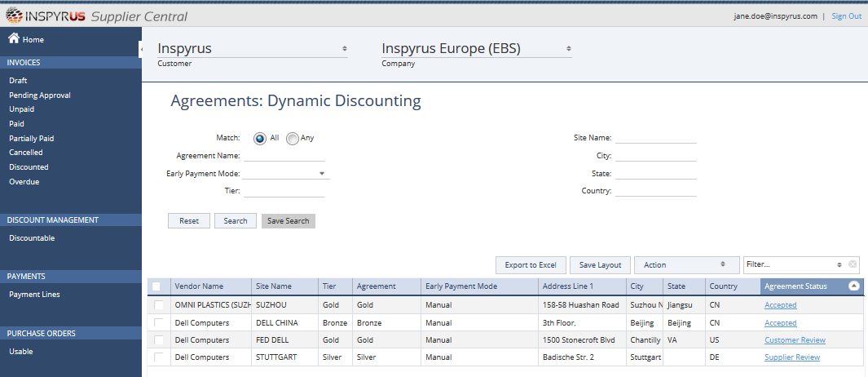Open the Early Payment Mode dropdown
The image size is (868, 377).
(x=285, y=174)
